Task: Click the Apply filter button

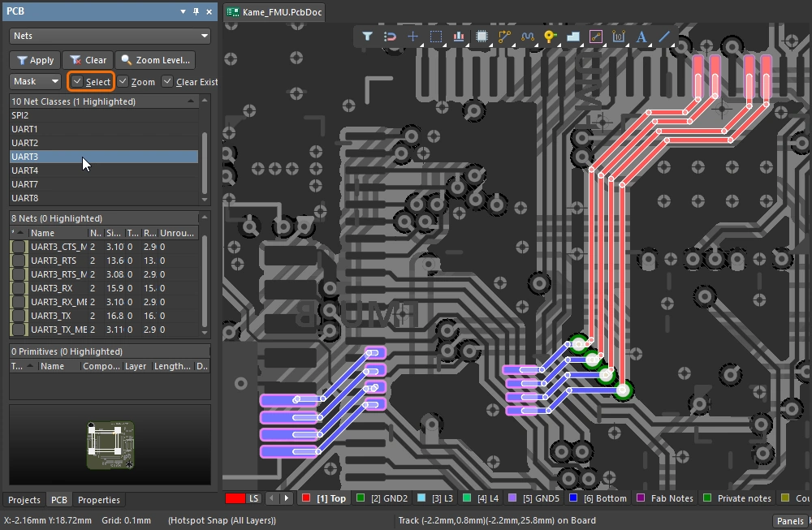Action: (x=34, y=60)
